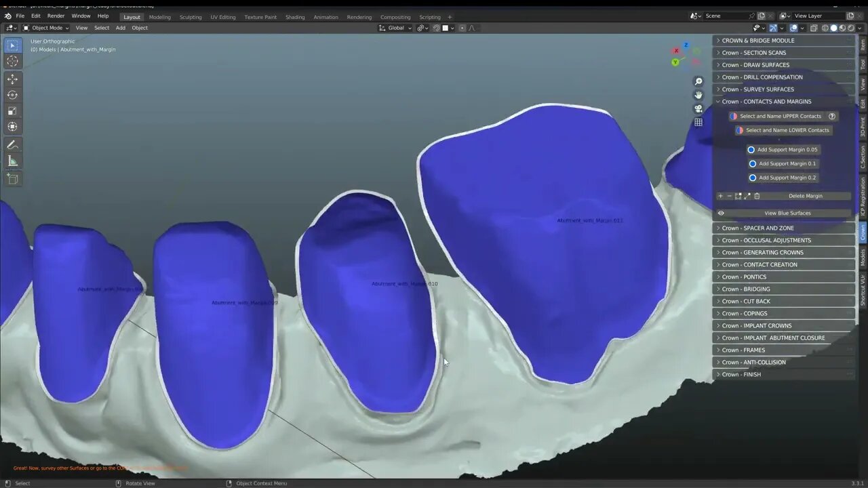Click the new scene icon
868x488 pixels.
click(x=761, y=16)
